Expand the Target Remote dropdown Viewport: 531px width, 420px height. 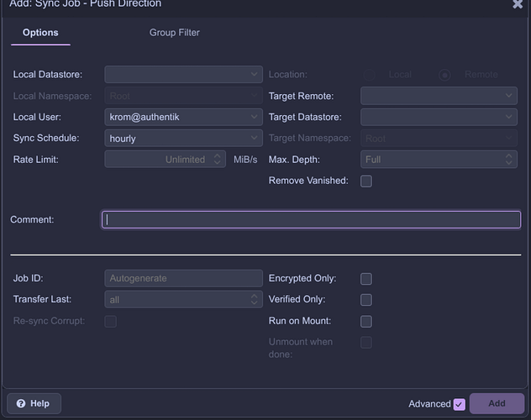pyautogui.click(x=510, y=97)
